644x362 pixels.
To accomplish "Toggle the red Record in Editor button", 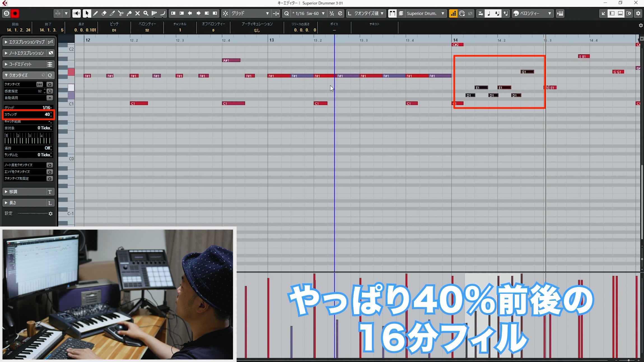I will point(15,13).
